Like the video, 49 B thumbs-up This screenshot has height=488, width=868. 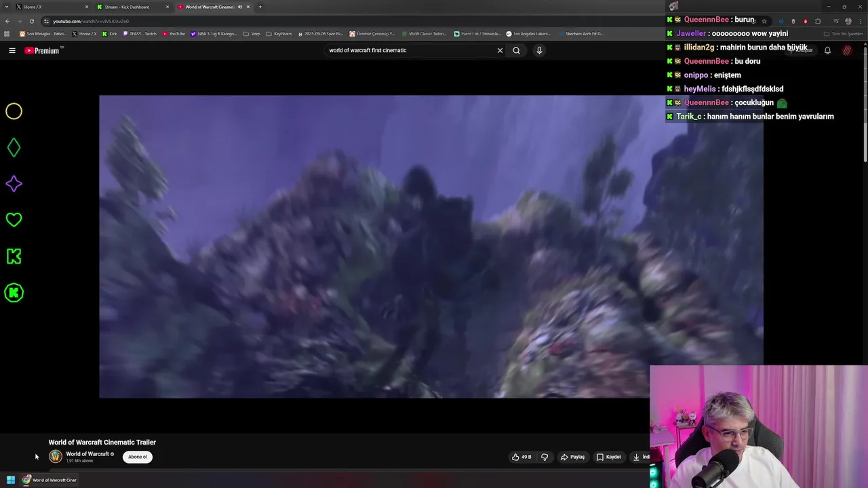click(521, 457)
